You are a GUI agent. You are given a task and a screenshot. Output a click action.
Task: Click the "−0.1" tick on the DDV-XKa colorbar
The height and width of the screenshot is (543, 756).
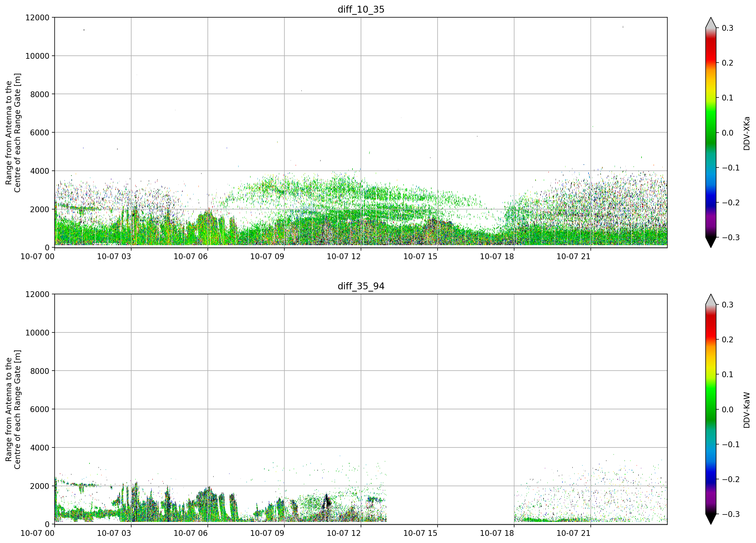tap(730, 168)
